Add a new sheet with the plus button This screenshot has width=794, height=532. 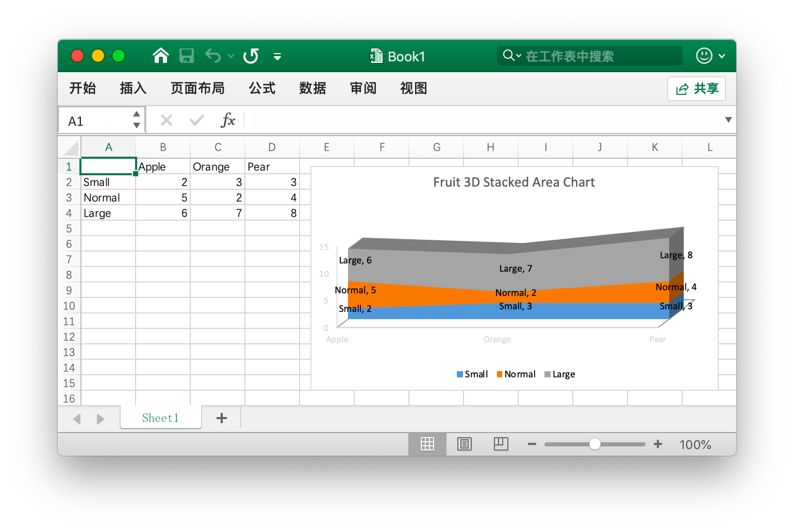pos(222,418)
